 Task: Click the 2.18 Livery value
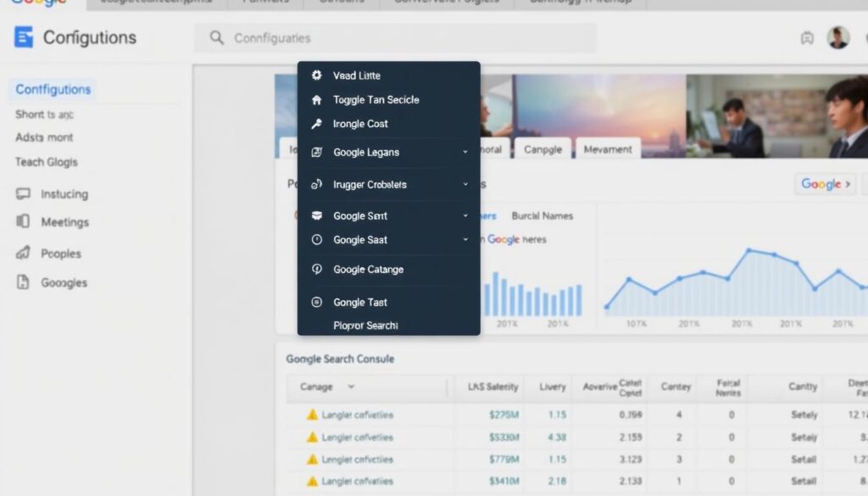(x=557, y=481)
